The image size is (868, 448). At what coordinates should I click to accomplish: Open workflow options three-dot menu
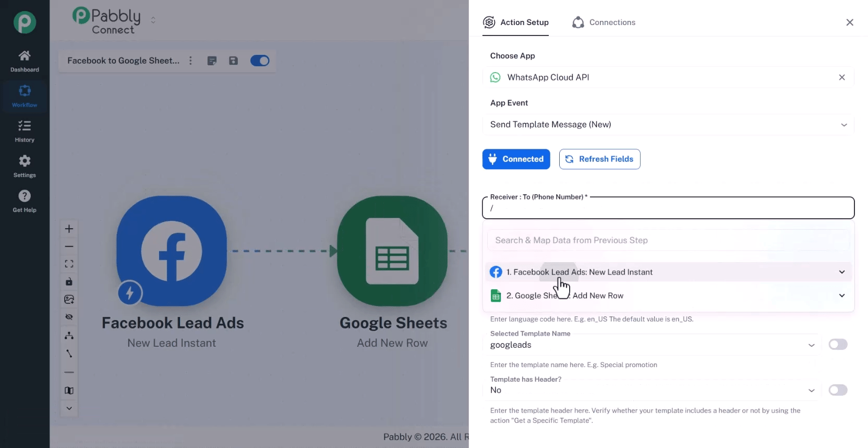[190, 61]
